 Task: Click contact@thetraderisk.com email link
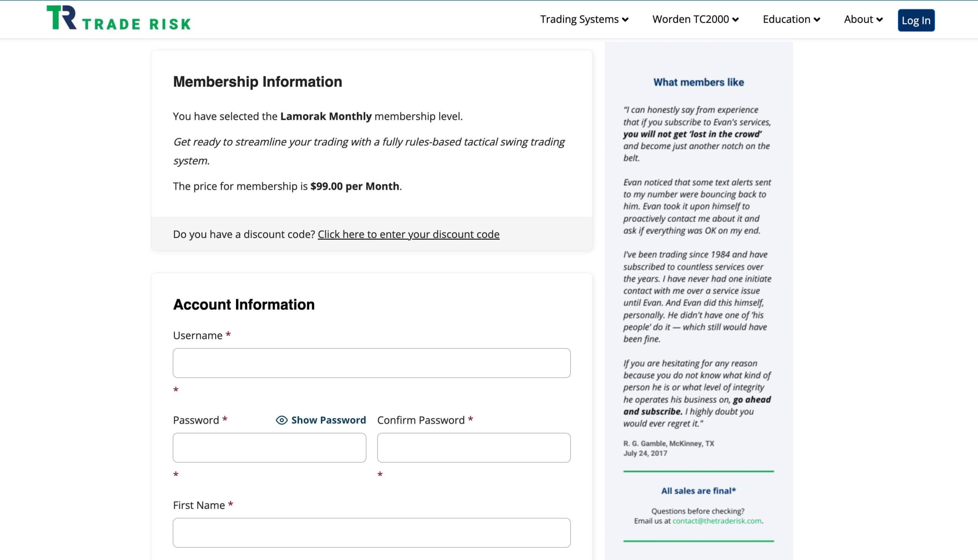(x=717, y=520)
